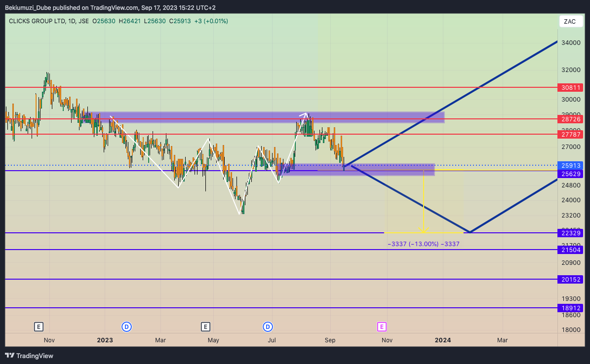Click the publisher attribution text at top
590x364 pixels.
[110, 7]
